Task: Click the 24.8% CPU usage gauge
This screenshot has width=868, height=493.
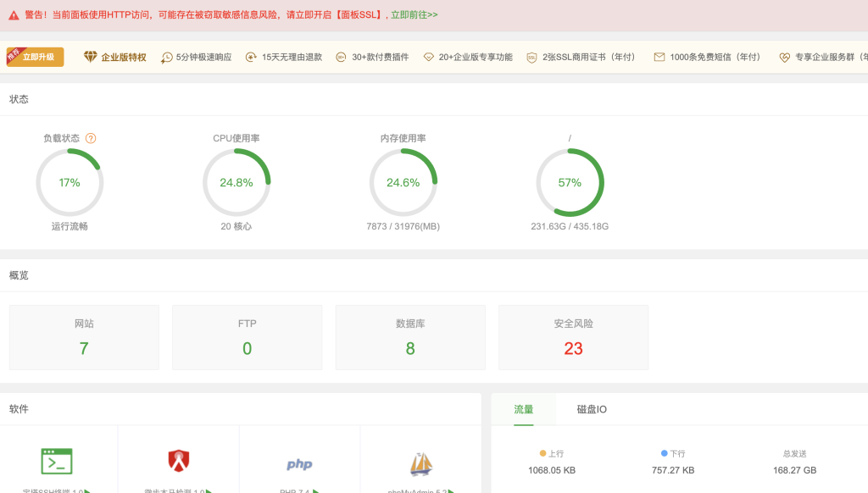Action: pos(236,183)
